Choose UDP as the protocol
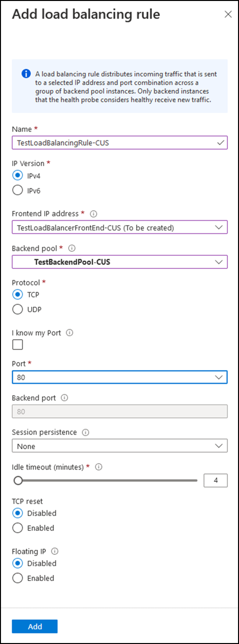Viewport: 239px width, 644px height. pyautogui.click(x=18, y=309)
